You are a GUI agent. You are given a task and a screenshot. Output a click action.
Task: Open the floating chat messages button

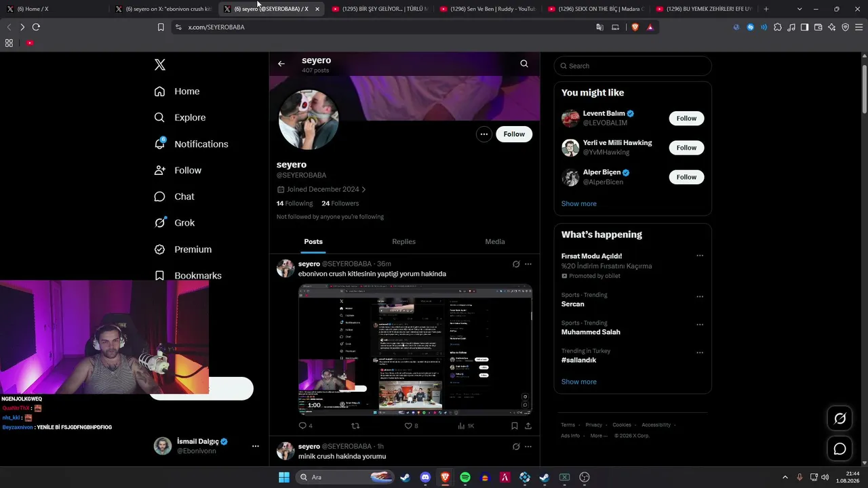840,449
